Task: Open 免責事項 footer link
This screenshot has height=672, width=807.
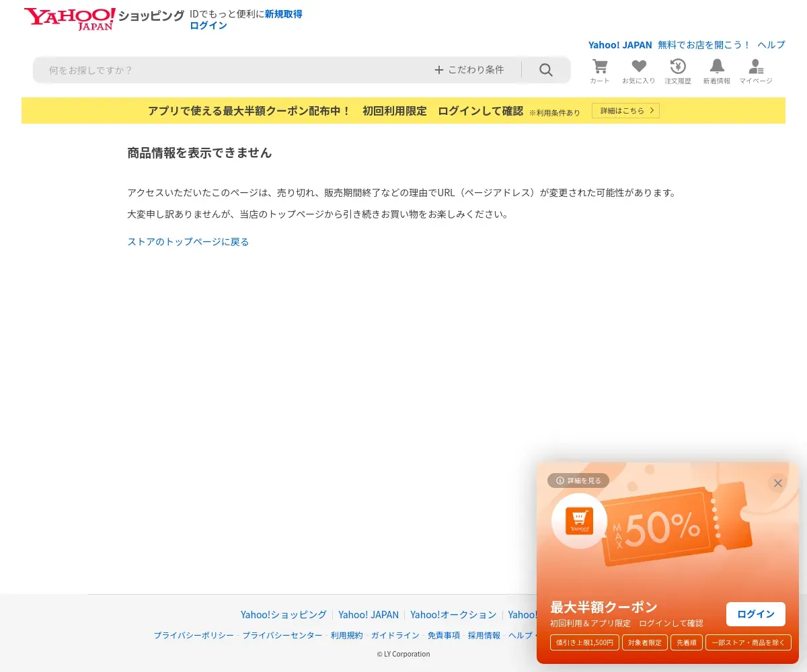Action: point(444,635)
